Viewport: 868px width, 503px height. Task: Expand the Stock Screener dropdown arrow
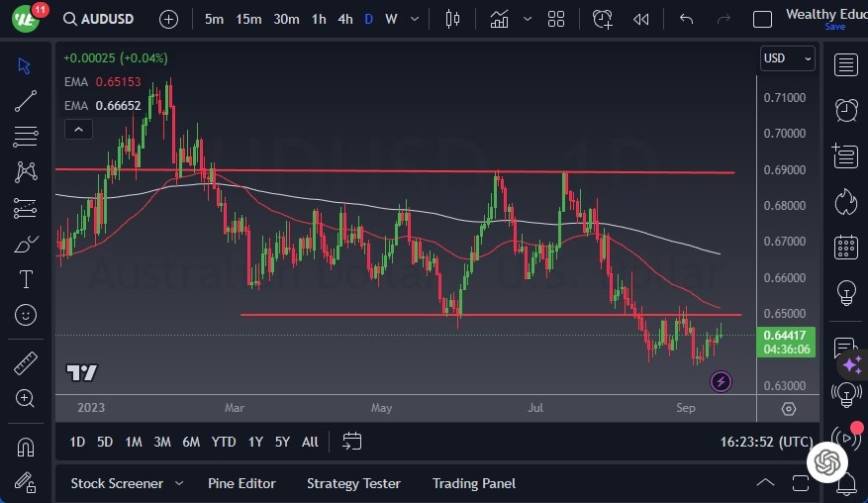179,483
